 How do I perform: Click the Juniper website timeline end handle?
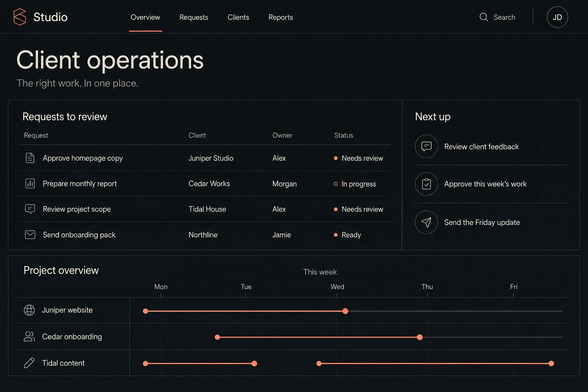pyautogui.click(x=345, y=311)
